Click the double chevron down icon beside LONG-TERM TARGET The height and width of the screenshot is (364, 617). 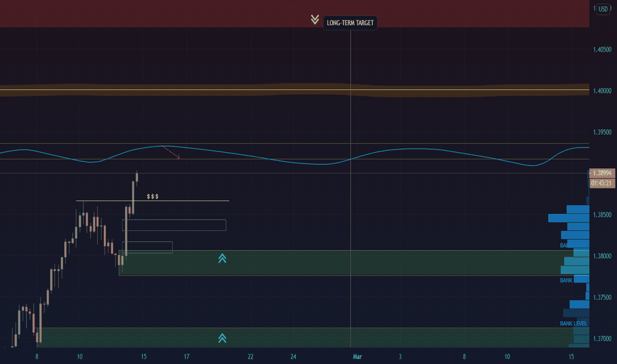point(314,19)
